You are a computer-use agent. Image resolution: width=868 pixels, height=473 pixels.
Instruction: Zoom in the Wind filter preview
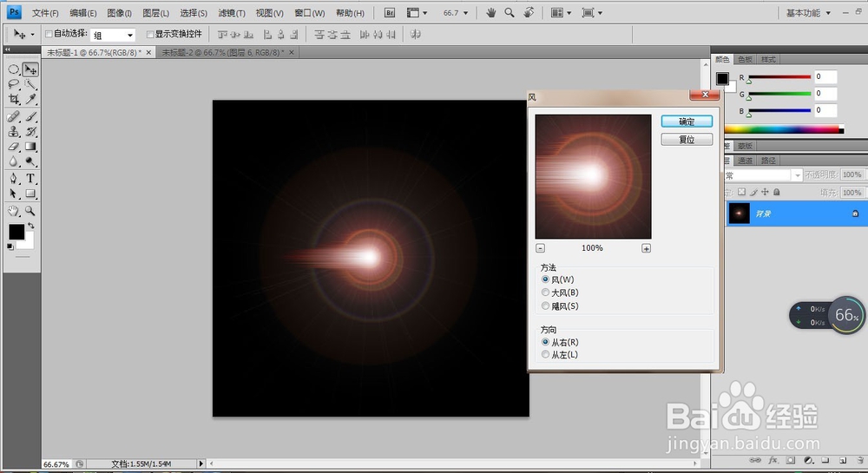(646, 248)
